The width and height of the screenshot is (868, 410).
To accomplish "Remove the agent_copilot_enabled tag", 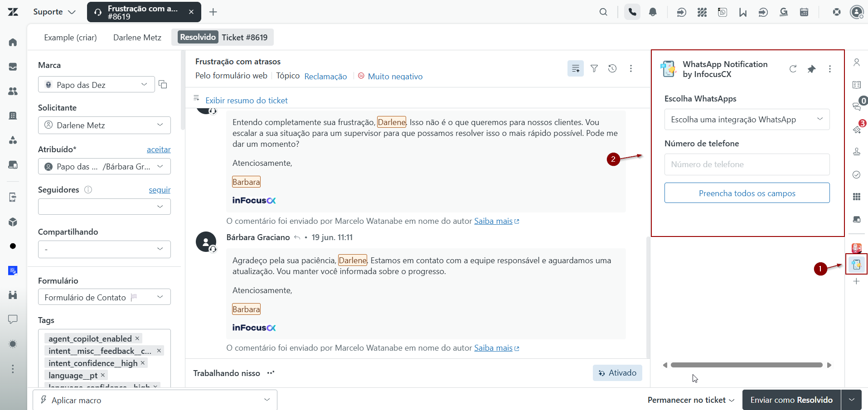I will tap(137, 338).
